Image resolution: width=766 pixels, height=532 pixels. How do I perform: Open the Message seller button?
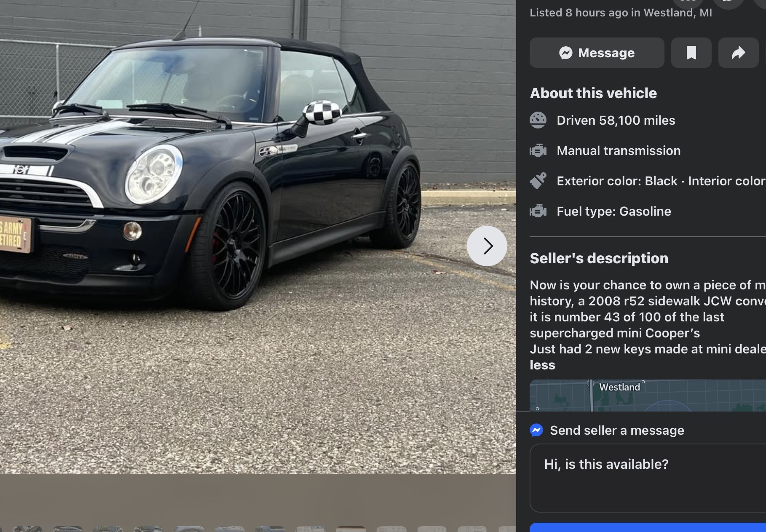pos(597,53)
